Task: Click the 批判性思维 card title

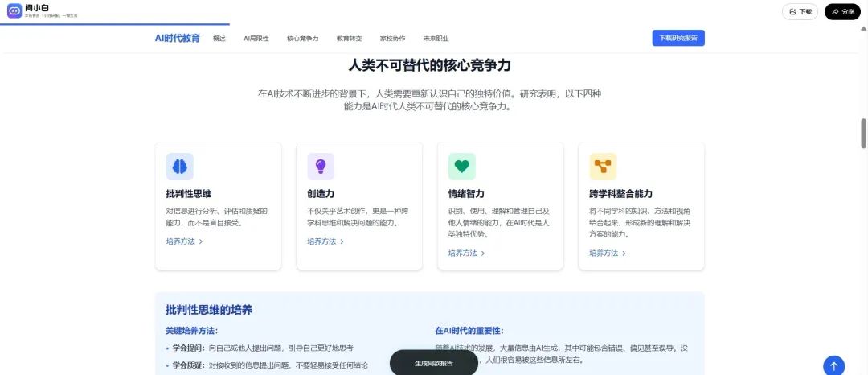Action: (x=189, y=194)
